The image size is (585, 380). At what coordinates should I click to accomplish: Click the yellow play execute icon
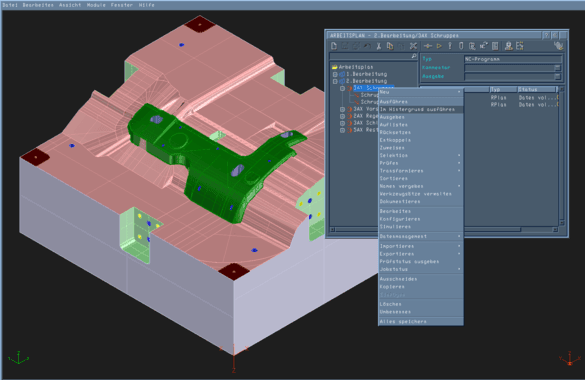pyautogui.click(x=439, y=46)
